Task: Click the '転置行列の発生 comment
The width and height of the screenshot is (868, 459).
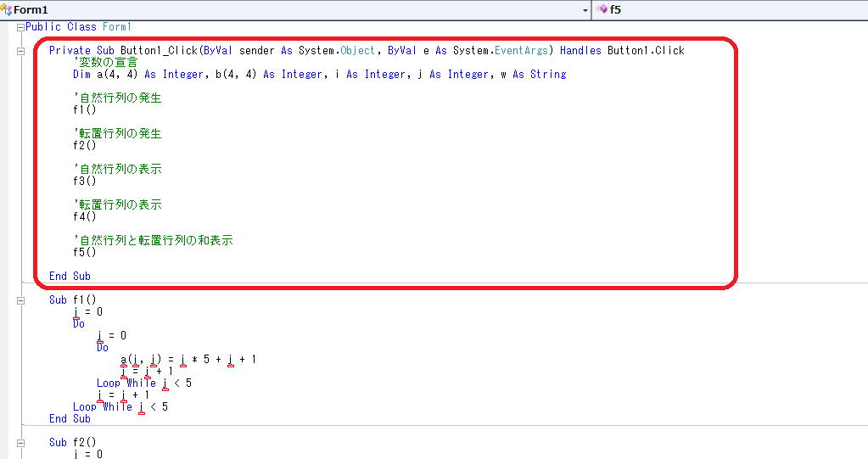Action: 117,133
